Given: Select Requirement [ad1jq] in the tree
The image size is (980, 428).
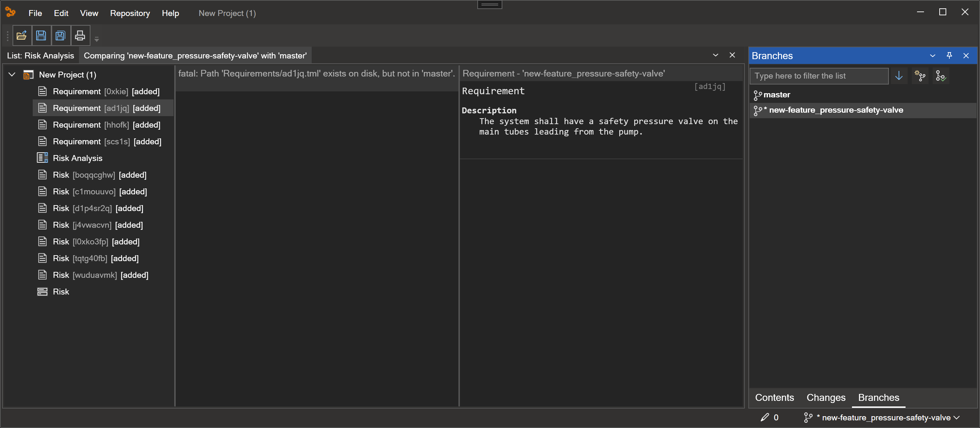Looking at the screenshot, I should 103,108.
